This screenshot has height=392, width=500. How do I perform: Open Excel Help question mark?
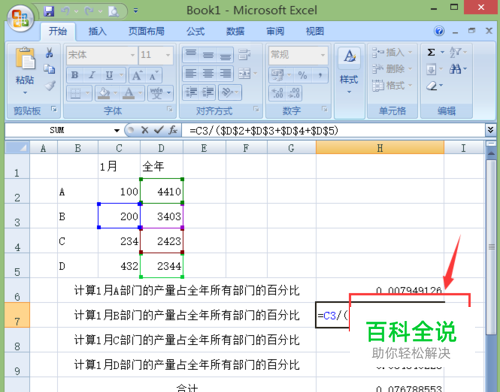coord(439,31)
